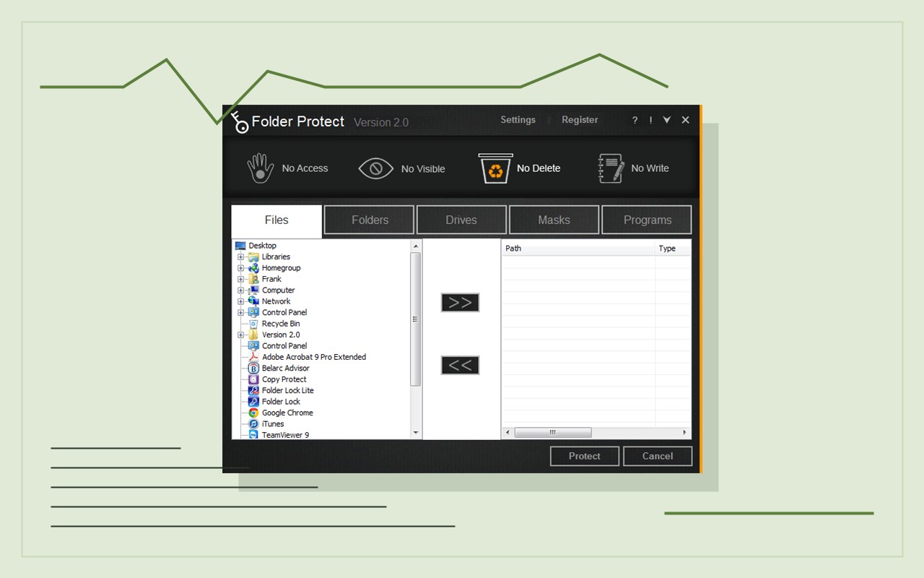The width and height of the screenshot is (924, 578).
Task: Expand the Libraries tree node
Action: [x=241, y=257]
